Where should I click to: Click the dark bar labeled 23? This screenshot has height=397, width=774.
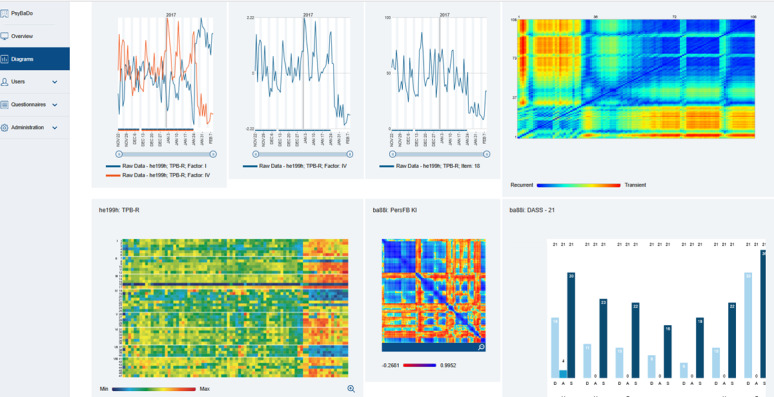pos(603,338)
